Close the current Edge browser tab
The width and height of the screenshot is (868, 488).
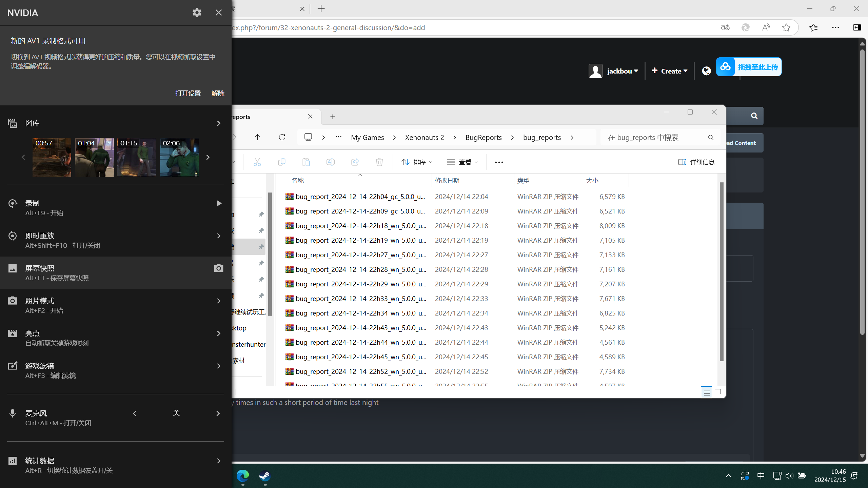coord(302,9)
